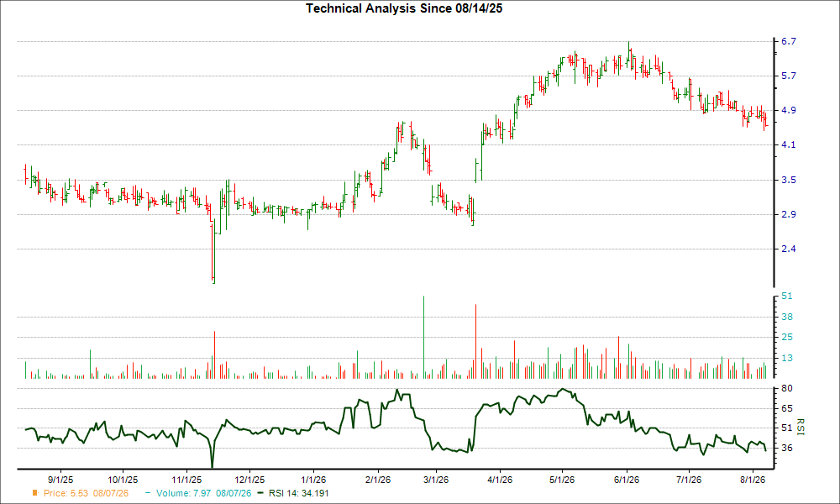Click the tallest green volume bar near 3/1/26
The height and width of the screenshot is (504, 840).
423,338
